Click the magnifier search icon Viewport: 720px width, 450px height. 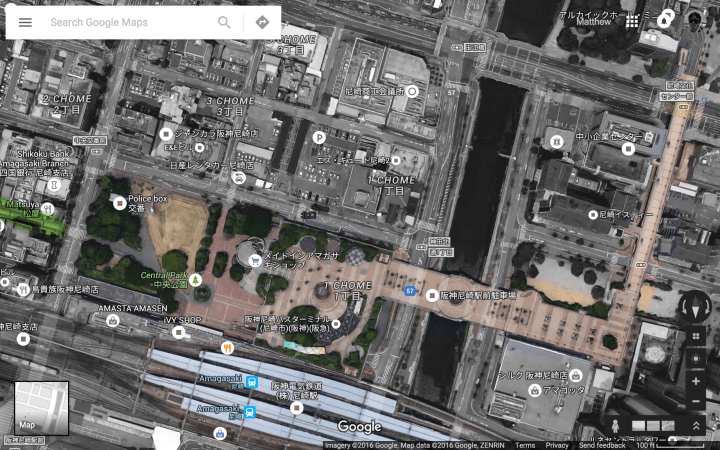[224, 22]
